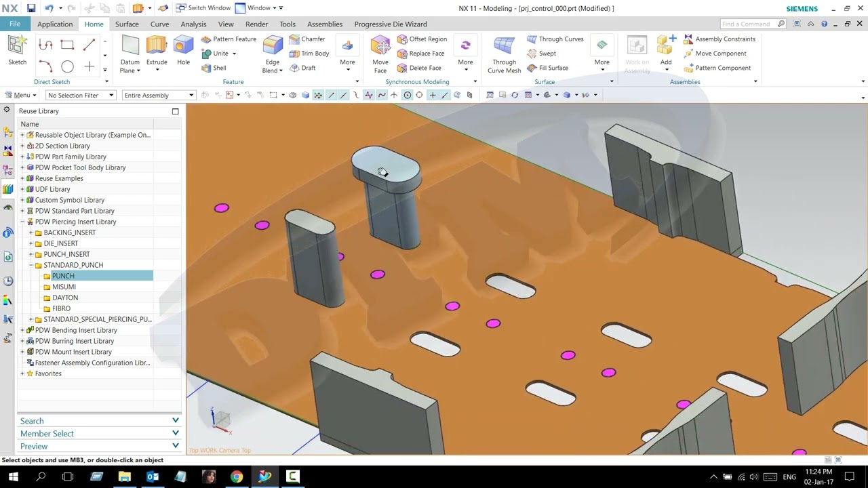Click Delete Face in Synchronous Modeling
This screenshot has height=488, width=868.
(419, 68)
